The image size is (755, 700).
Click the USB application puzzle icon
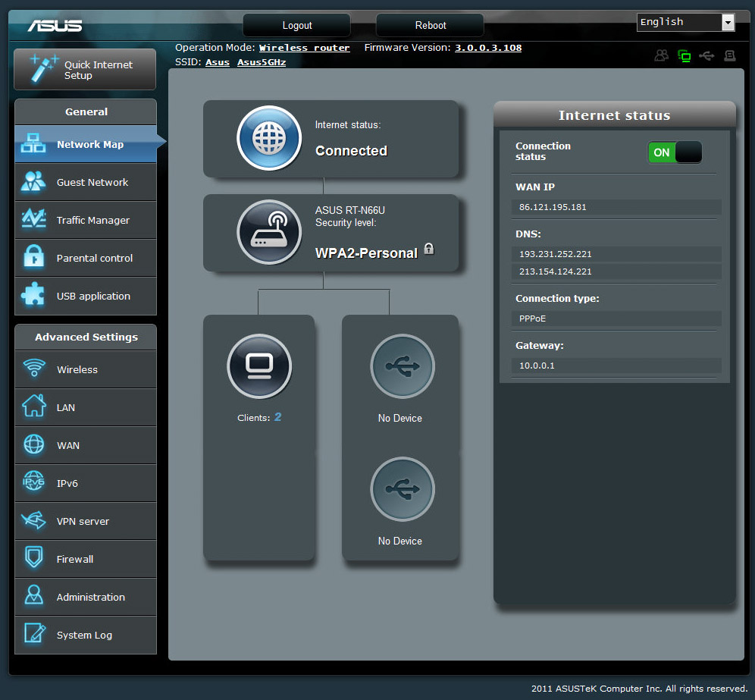coord(33,293)
